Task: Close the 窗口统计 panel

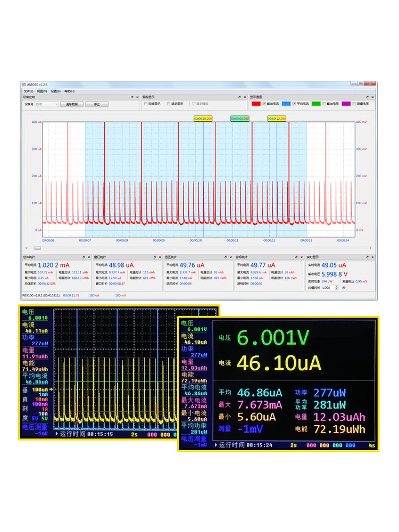Action: click(x=160, y=257)
